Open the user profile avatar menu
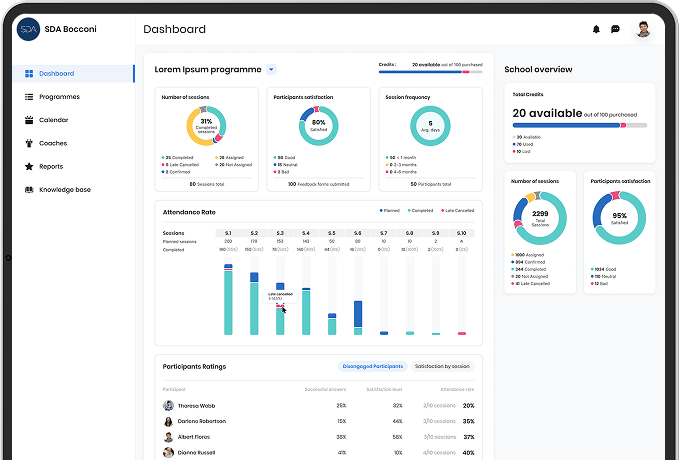This screenshot has width=679, height=460. (x=643, y=30)
